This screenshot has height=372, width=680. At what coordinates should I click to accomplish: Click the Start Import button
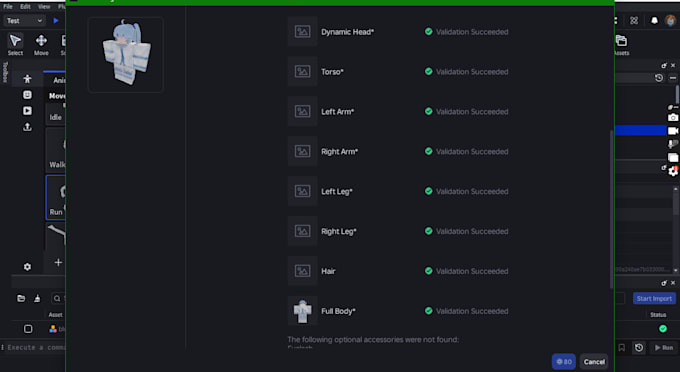point(654,298)
